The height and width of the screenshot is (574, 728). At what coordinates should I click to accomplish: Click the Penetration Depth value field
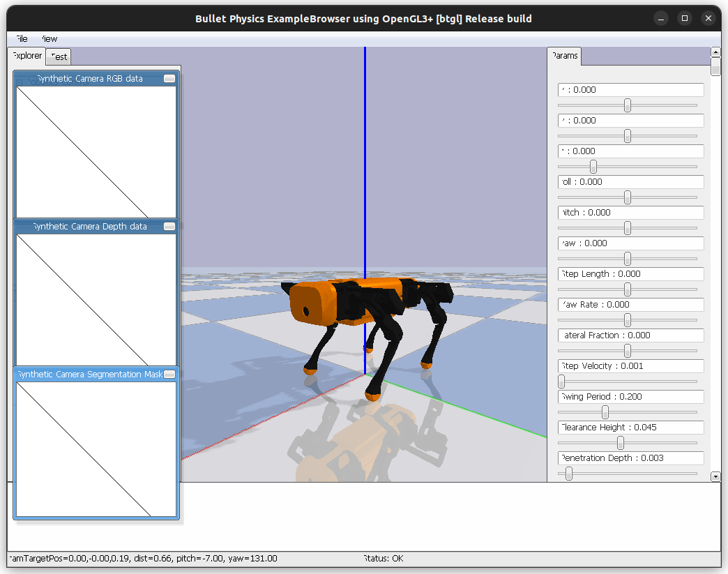(630, 458)
